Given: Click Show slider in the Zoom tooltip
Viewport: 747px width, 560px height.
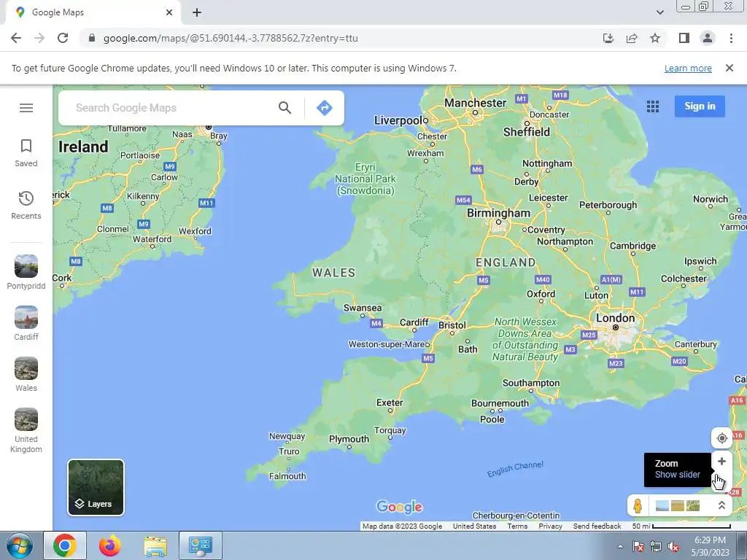Looking at the screenshot, I should tap(678, 474).
